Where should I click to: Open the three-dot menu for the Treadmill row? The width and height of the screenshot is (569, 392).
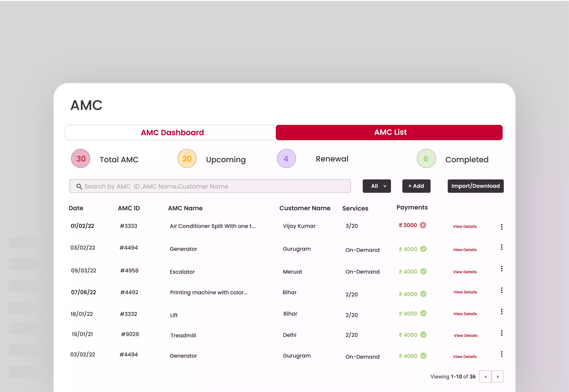(502, 333)
